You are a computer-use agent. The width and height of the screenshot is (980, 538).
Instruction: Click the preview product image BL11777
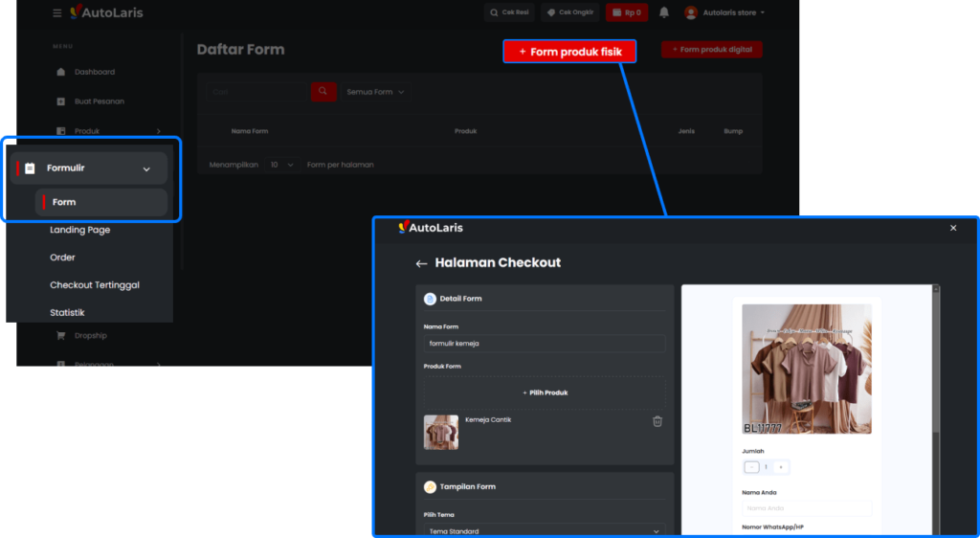(806, 369)
